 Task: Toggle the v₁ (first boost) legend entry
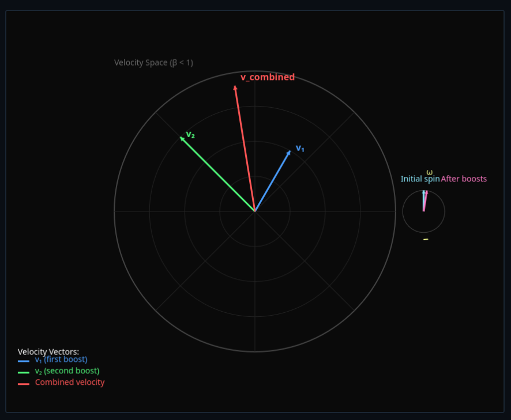click(x=61, y=359)
